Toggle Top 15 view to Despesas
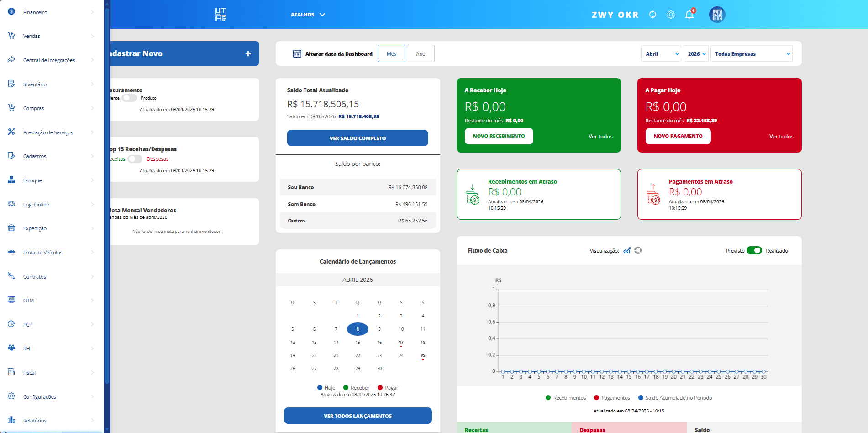 [x=135, y=158]
